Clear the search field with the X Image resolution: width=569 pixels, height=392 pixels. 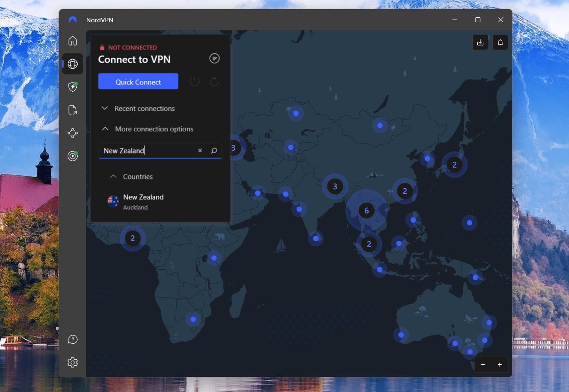click(x=200, y=150)
